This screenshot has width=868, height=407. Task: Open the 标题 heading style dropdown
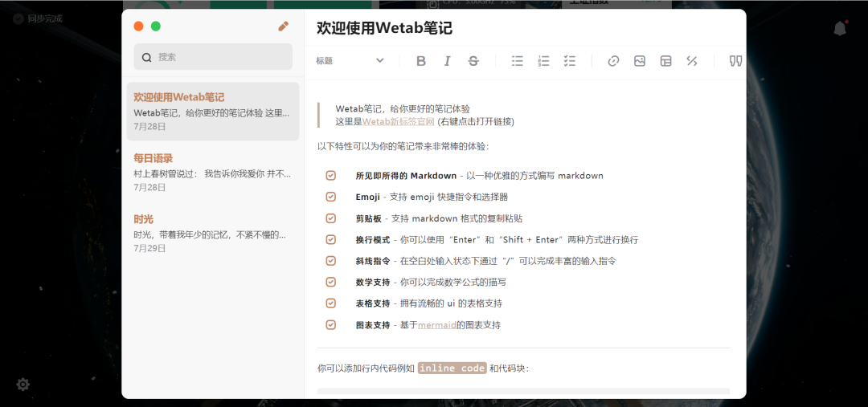click(x=350, y=61)
